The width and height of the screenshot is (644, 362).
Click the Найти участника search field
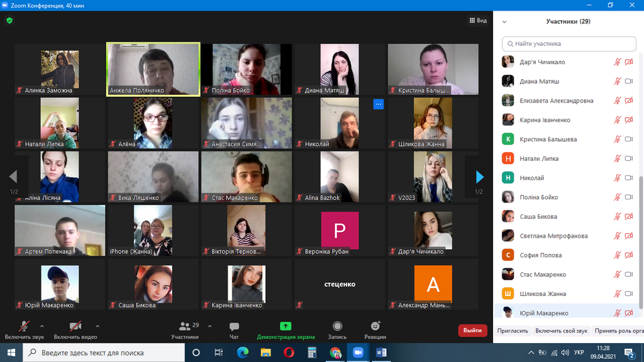569,44
